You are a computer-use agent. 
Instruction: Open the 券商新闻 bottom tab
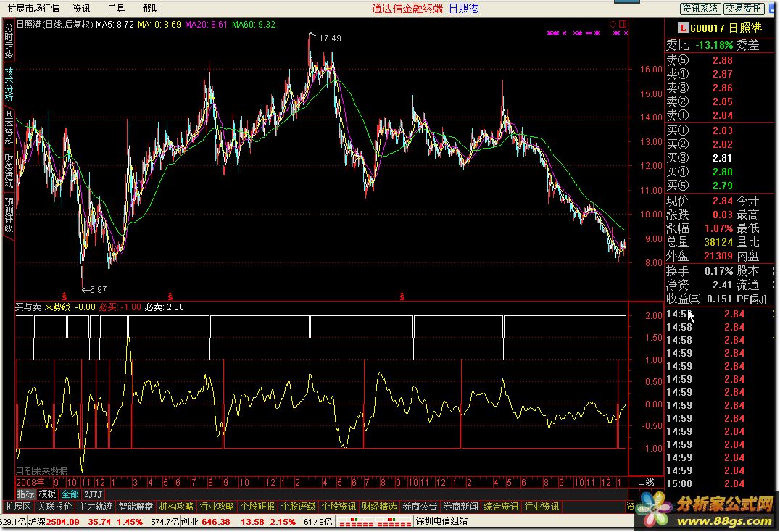click(460, 507)
